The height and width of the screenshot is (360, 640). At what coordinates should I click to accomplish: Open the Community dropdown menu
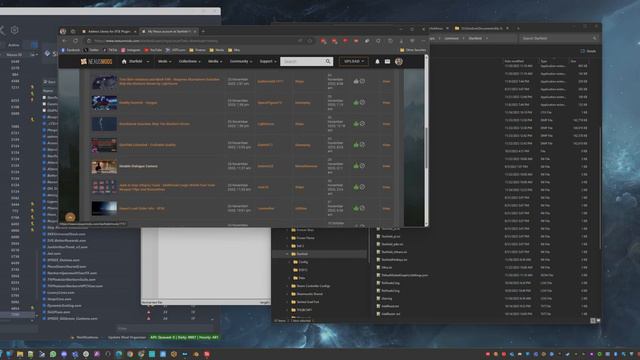pyautogui.click(x=241, y=61)
